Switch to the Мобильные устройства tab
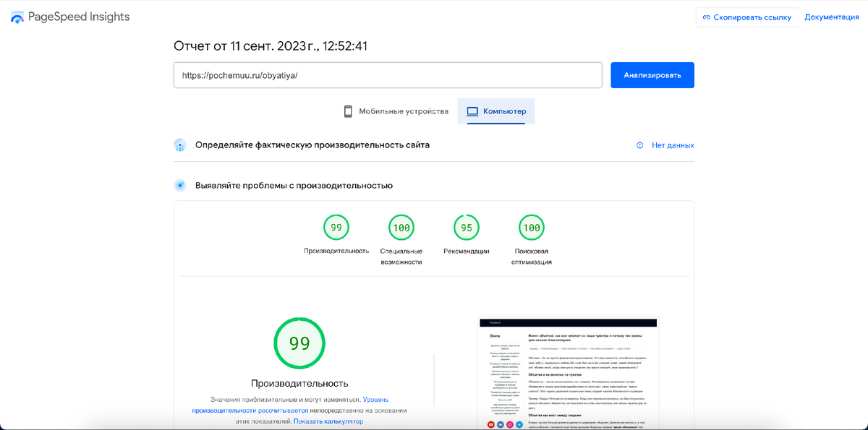This screenshot has width=868, height=430. coord(395,111)
